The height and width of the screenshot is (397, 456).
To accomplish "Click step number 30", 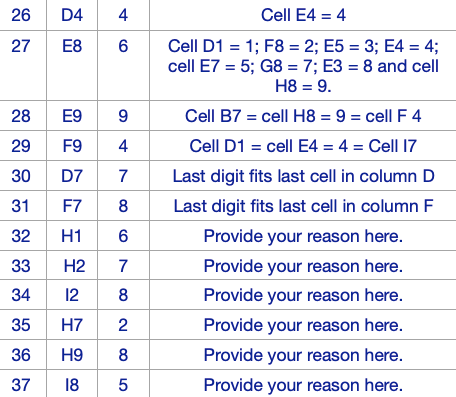I will tap(21, 176).
